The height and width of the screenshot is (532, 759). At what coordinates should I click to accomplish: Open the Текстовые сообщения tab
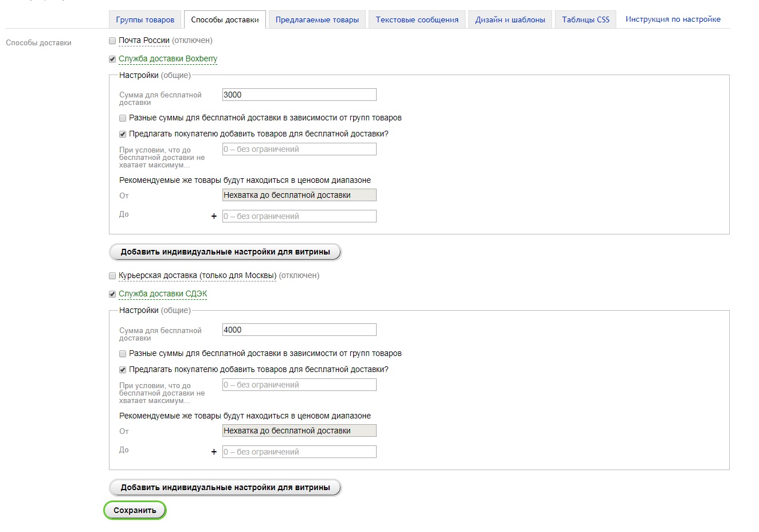point(417,19)
